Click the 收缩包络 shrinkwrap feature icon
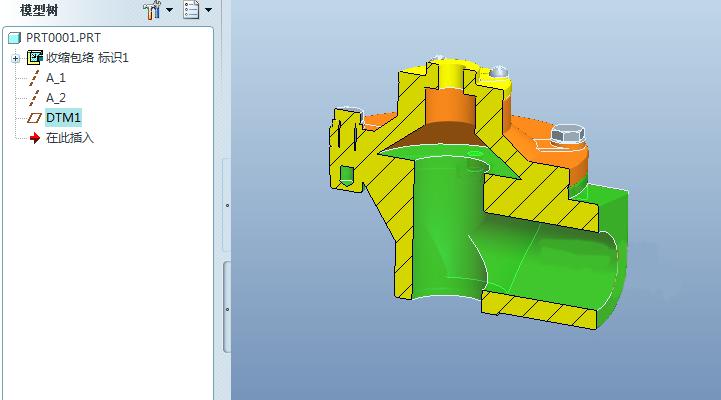 (x=34, y=58)
